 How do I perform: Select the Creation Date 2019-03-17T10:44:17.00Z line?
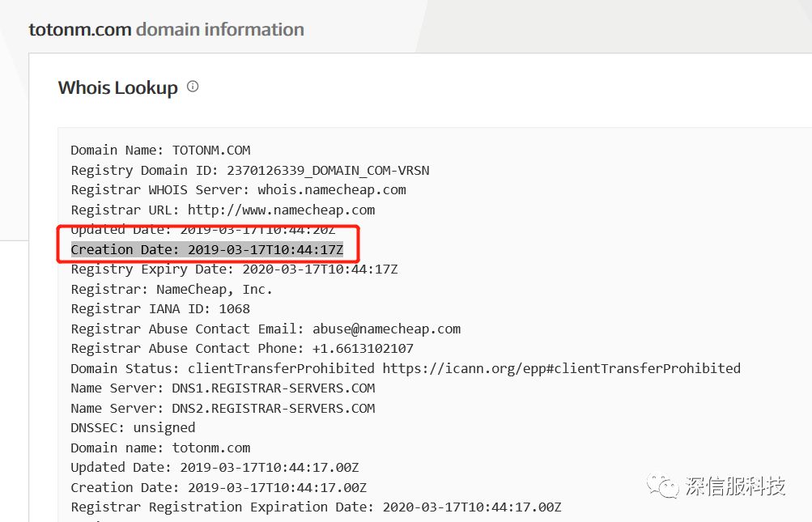[219, 487]
